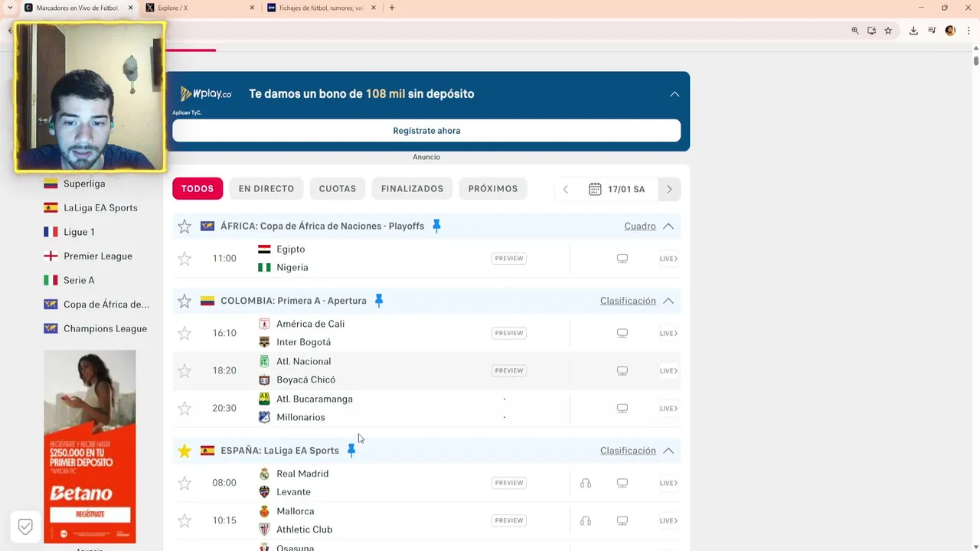The image size is (980, 551).
Task: Unstar the España LaLiga EA Sports league
Action: click(x=185, y=452)
